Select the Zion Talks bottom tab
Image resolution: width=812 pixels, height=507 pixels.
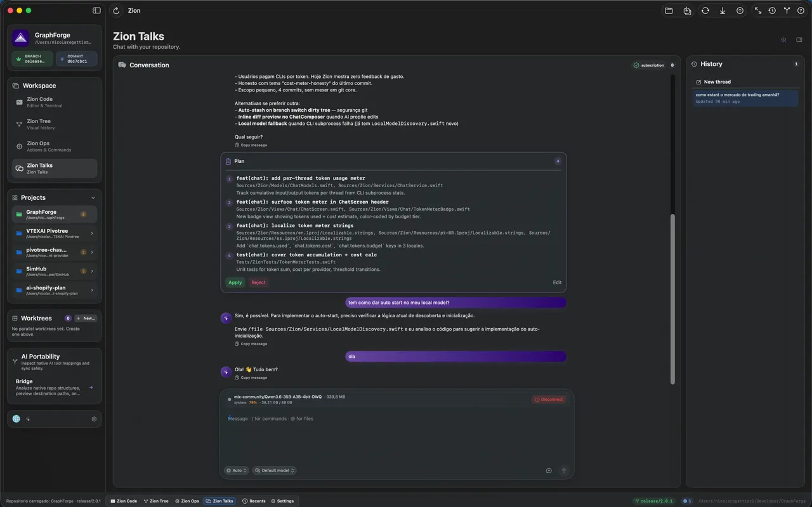tap(219, 501)
